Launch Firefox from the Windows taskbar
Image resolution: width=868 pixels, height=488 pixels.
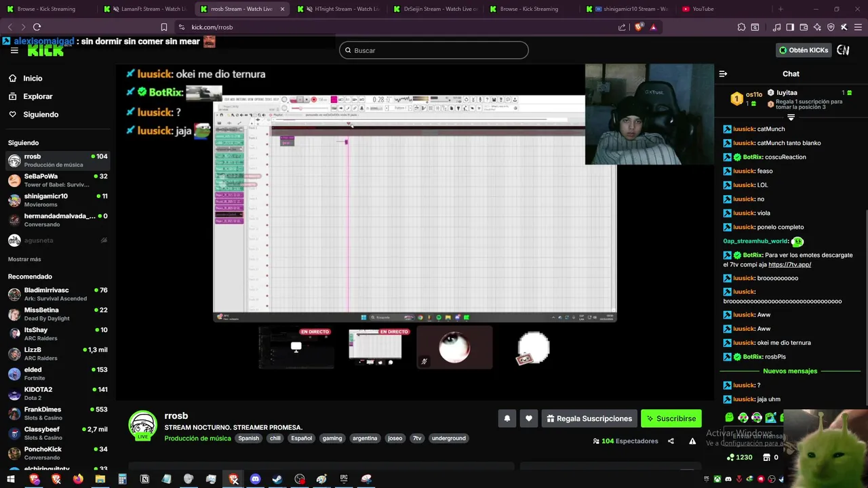pos(78,479)
